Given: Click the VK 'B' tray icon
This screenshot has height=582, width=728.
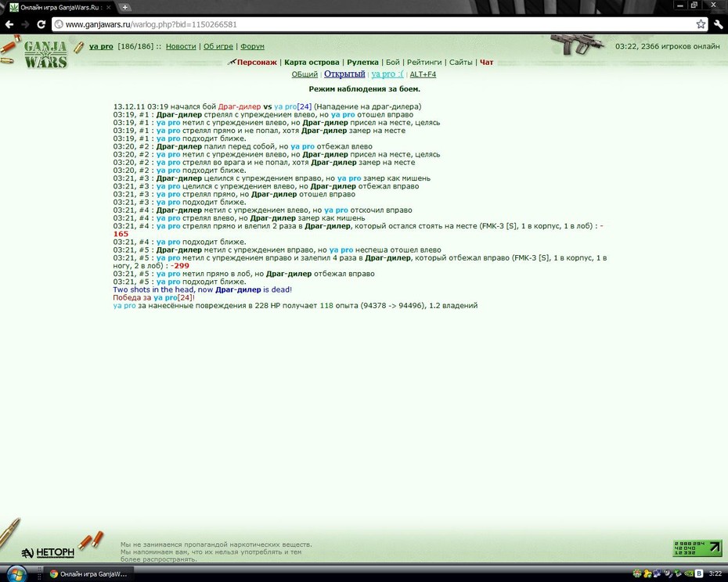Looking at the screenshot, I should pyautogui.click(x=699, y=574).
